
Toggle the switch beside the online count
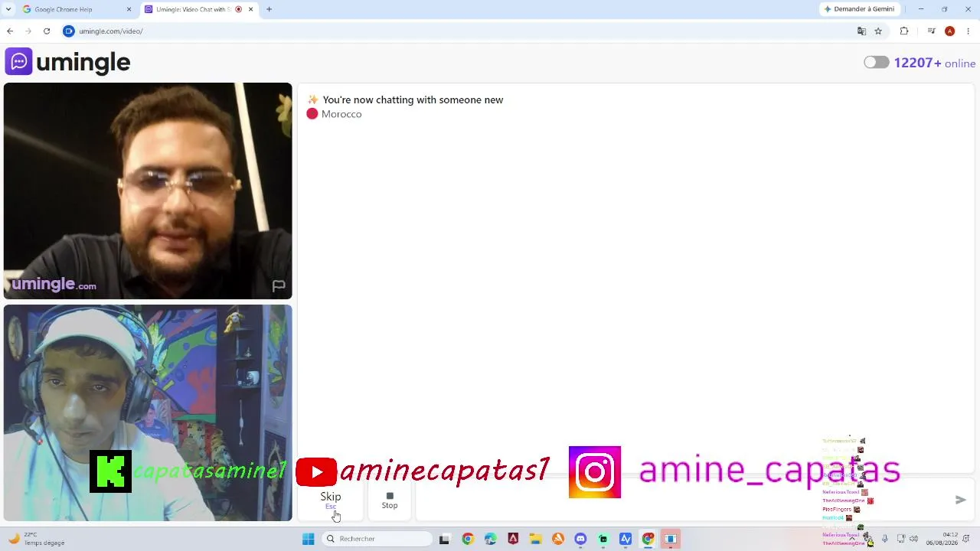877,63
